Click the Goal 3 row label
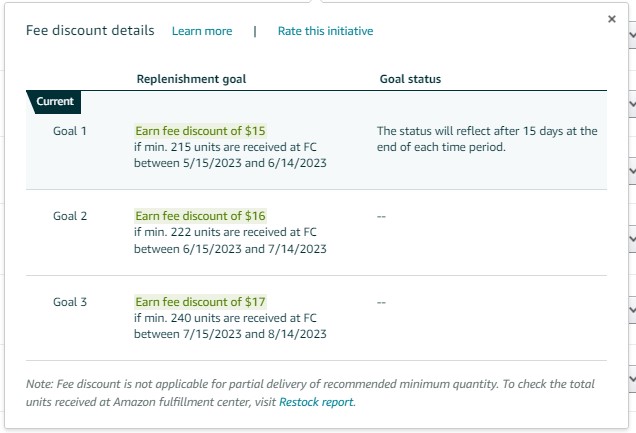 click(70, 302)
